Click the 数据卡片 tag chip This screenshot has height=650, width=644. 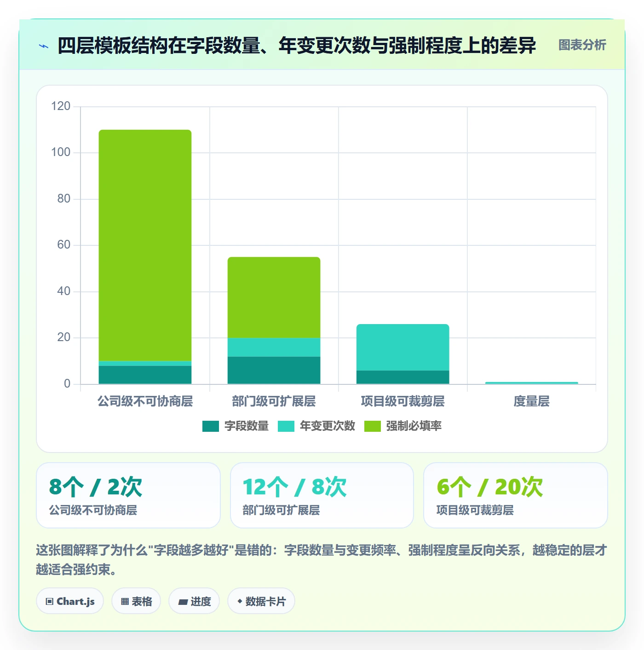tap(261, 601)
